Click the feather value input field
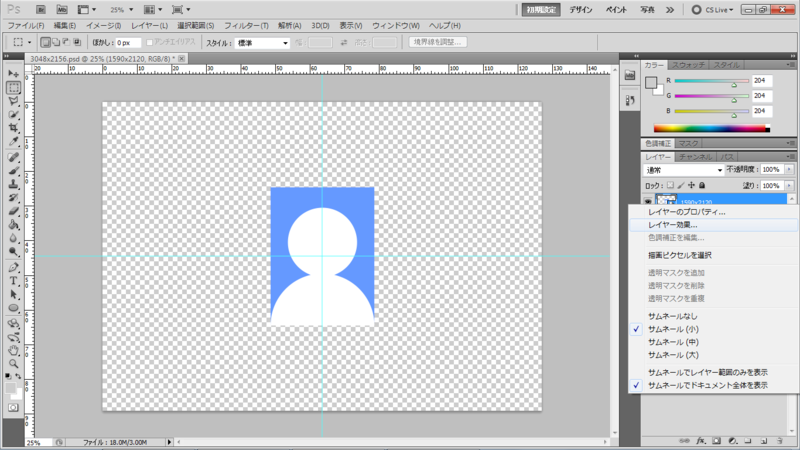Image resolution: width=800 pixels, height=450 pixels. click(x=128, y=43)
